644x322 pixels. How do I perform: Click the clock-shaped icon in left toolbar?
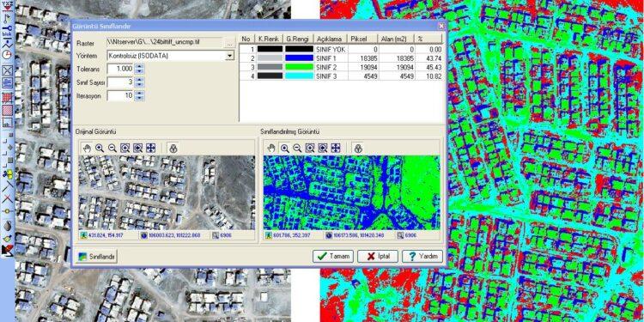coord(7,54)
